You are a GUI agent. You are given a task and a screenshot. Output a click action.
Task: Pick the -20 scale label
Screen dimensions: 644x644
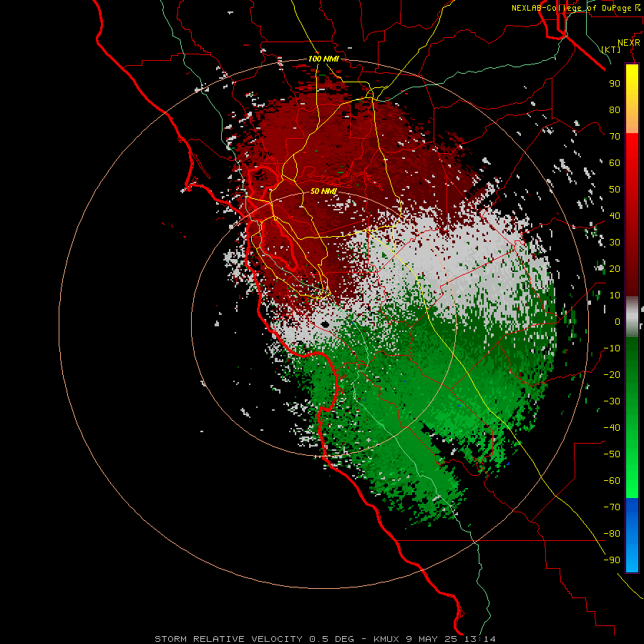click(612, 374)
